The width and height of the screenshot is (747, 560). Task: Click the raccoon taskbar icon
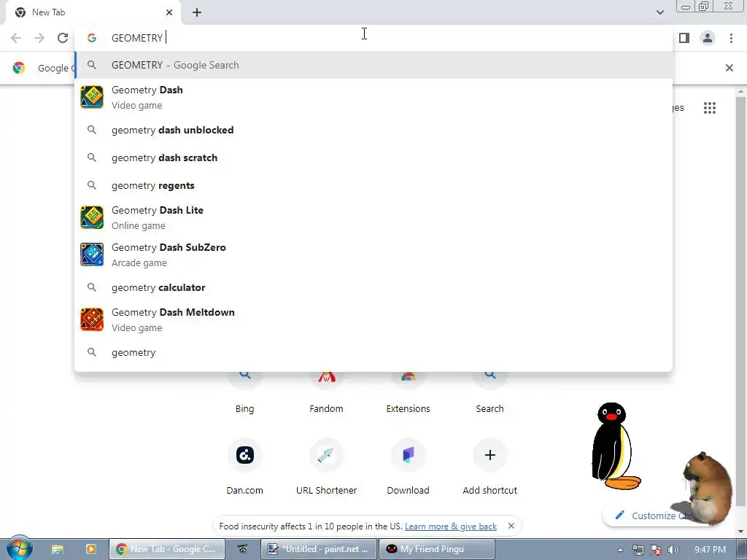pos(242,549)
